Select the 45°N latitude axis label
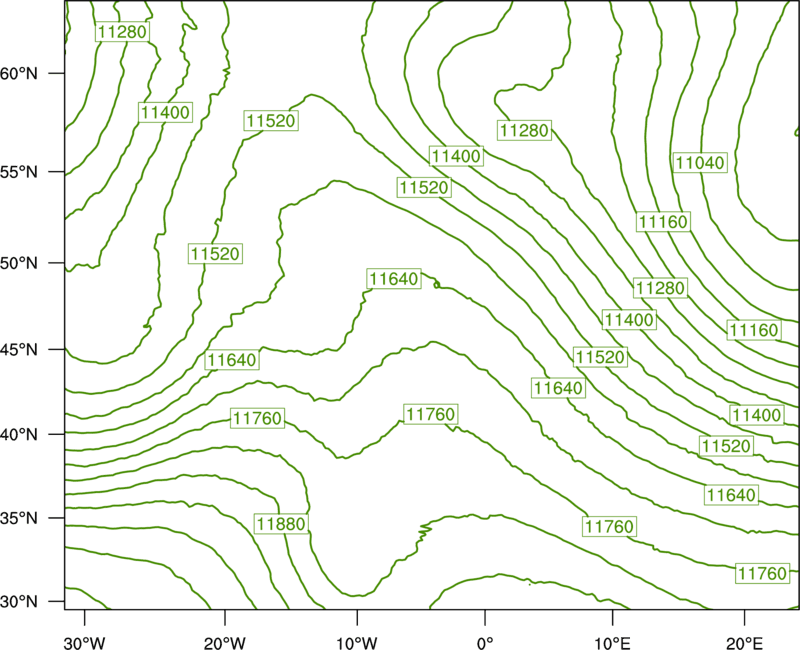 [x=19, y=349]
